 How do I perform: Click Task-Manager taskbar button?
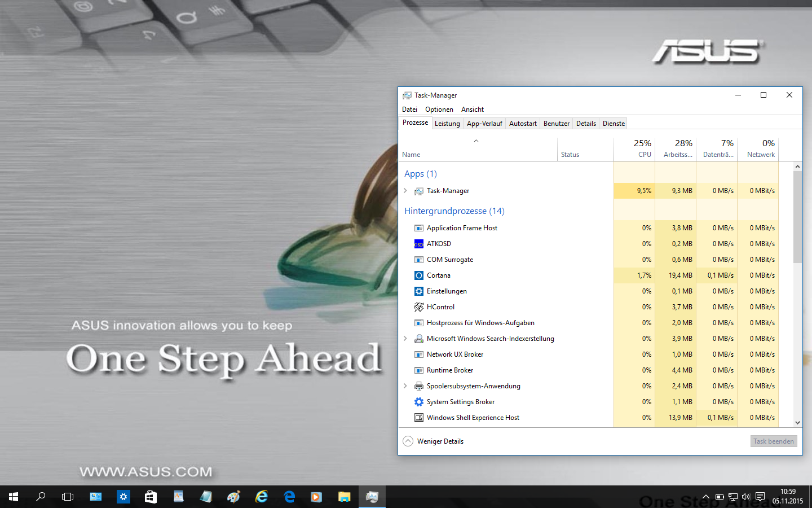click(x=372, y=497)
